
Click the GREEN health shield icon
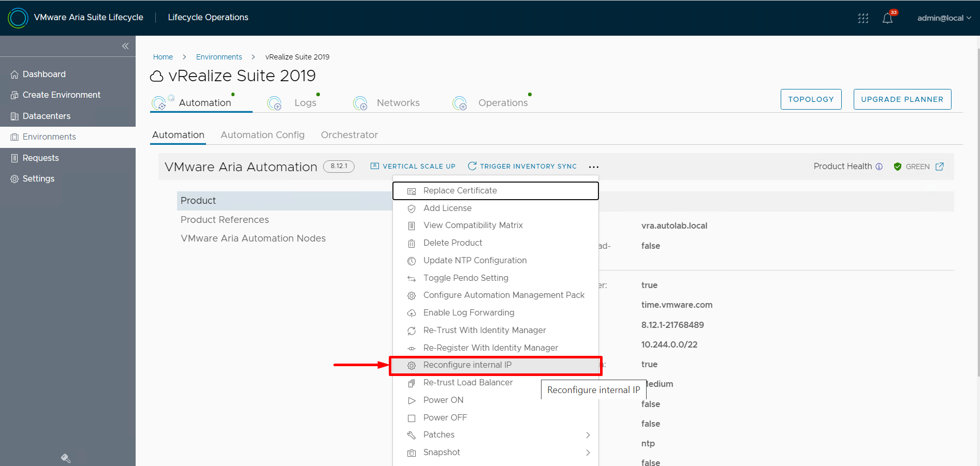(x=898, y=167)
